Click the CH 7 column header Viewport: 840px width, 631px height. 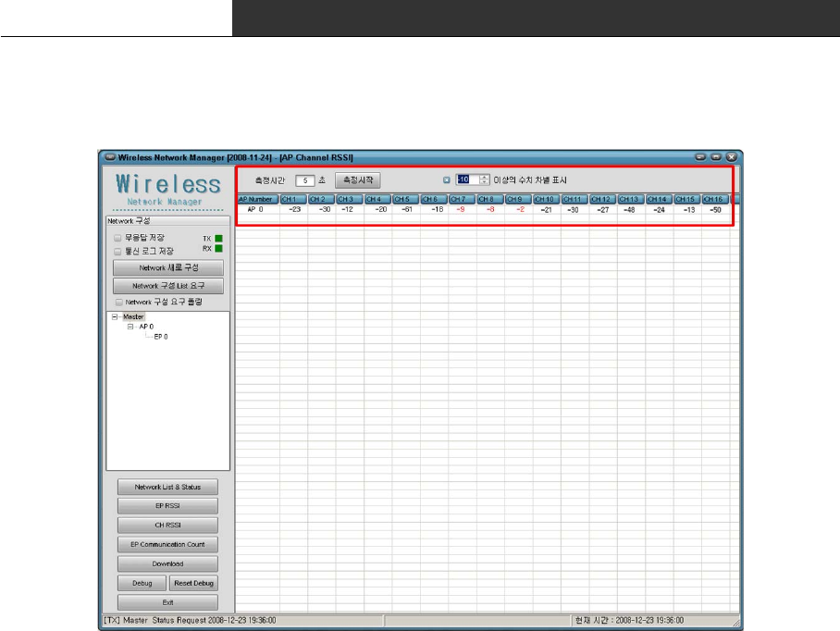click(x=463, y=199)
